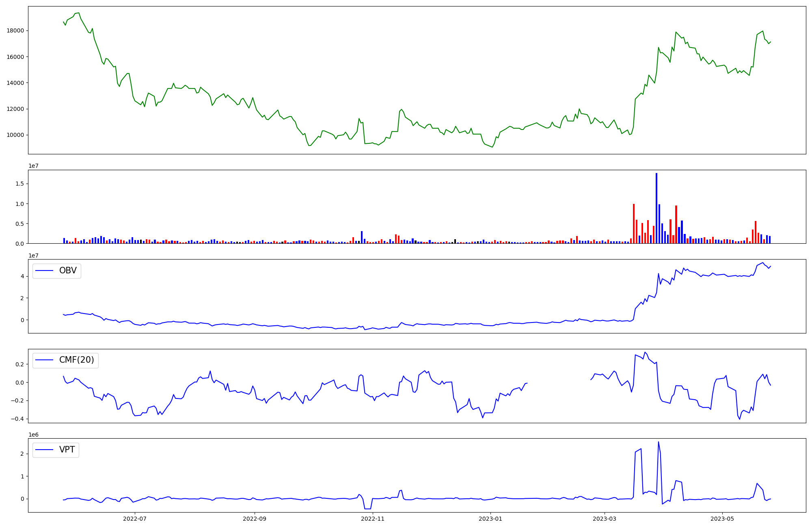Click the VPT legend label
The height and width of the screenshot is (528, 812).
[x=67, y=450]
